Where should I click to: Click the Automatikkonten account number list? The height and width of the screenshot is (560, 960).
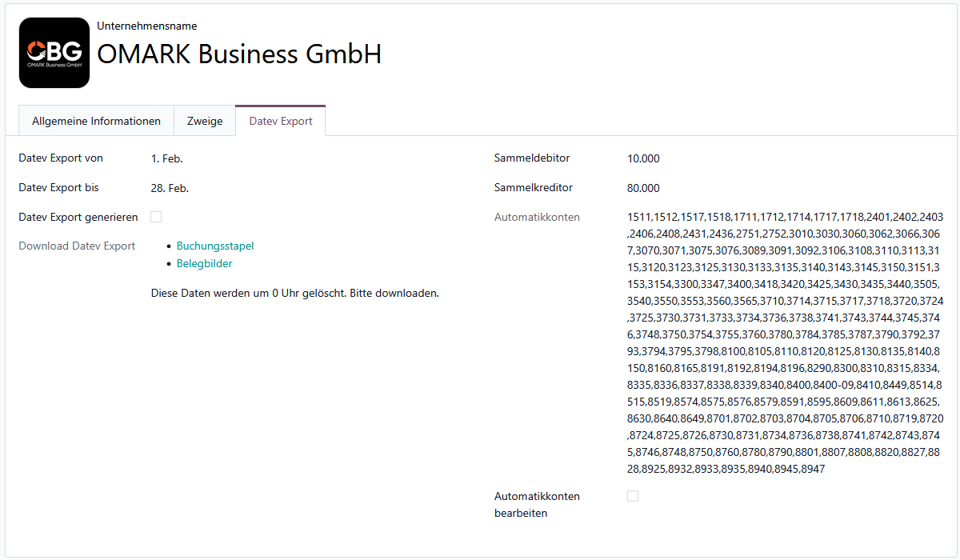786,342
